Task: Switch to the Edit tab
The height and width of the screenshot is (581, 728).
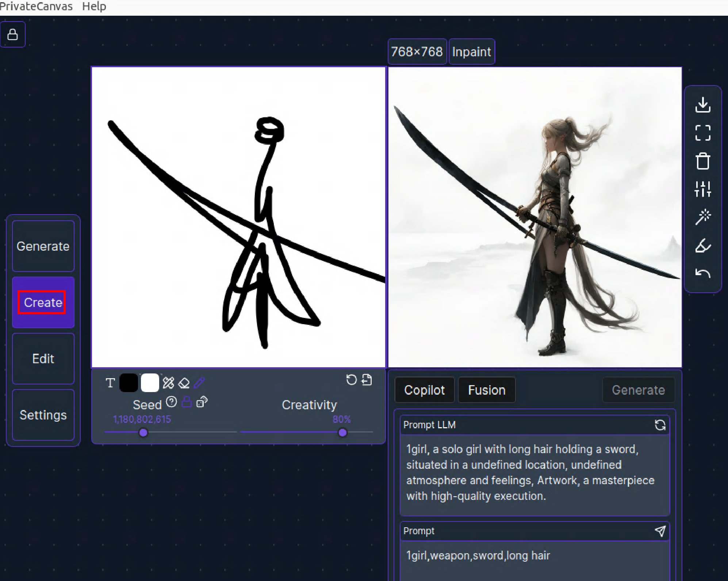Action: pos(43,358)
